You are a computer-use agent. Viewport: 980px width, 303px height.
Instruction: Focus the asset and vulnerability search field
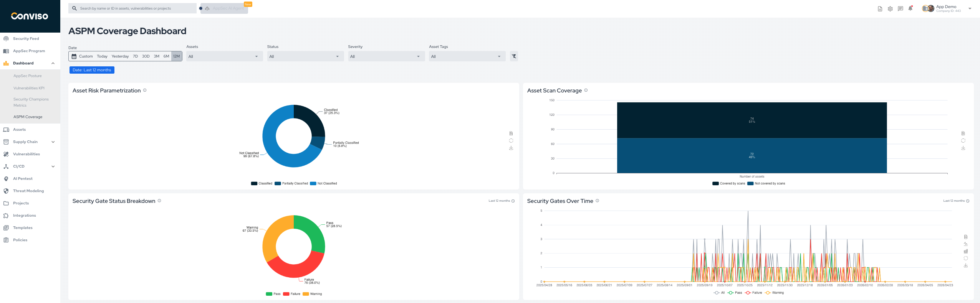tap(132, 8)
